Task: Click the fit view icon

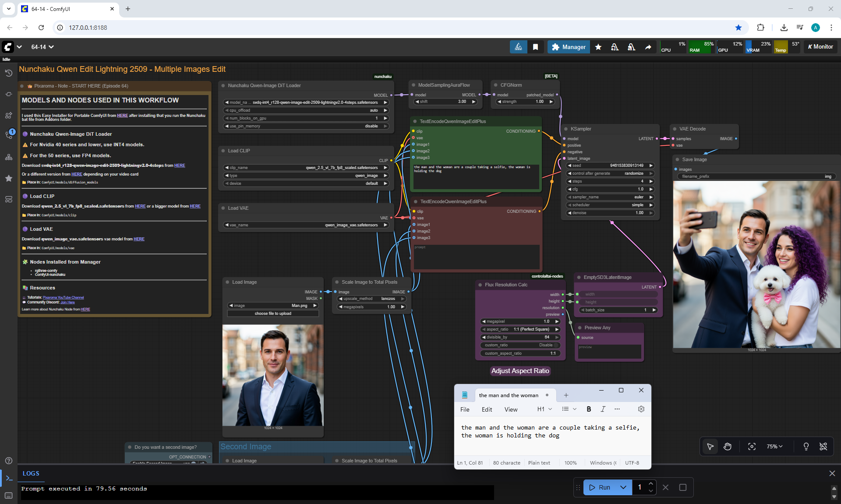Action: pos(752,447)
